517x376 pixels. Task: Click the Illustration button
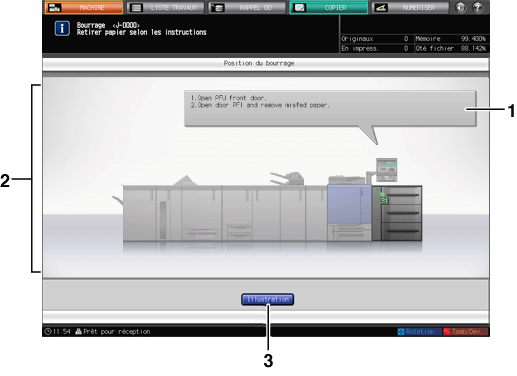(x=268, y=299)
